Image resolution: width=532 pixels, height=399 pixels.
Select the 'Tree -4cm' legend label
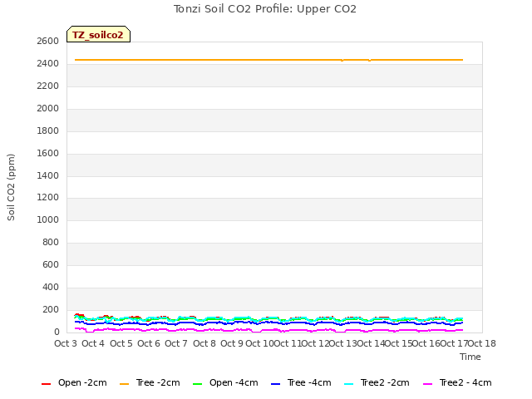tap(309, 382)
